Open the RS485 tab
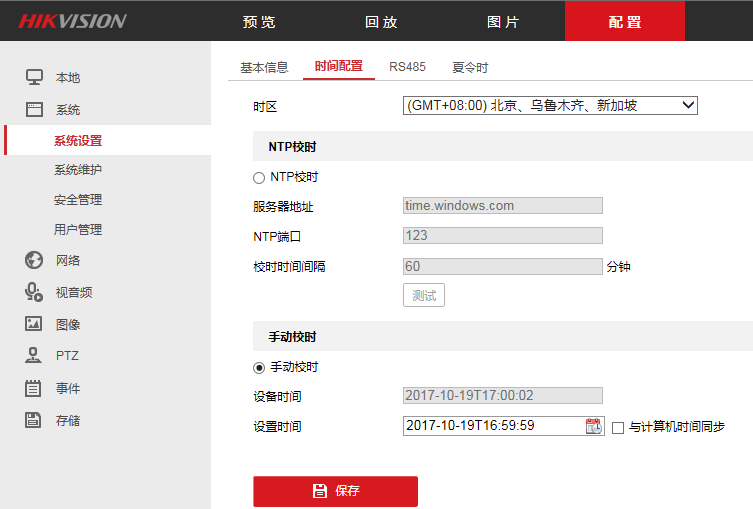The width and height of the screenshot is (753, 509). 407,67
